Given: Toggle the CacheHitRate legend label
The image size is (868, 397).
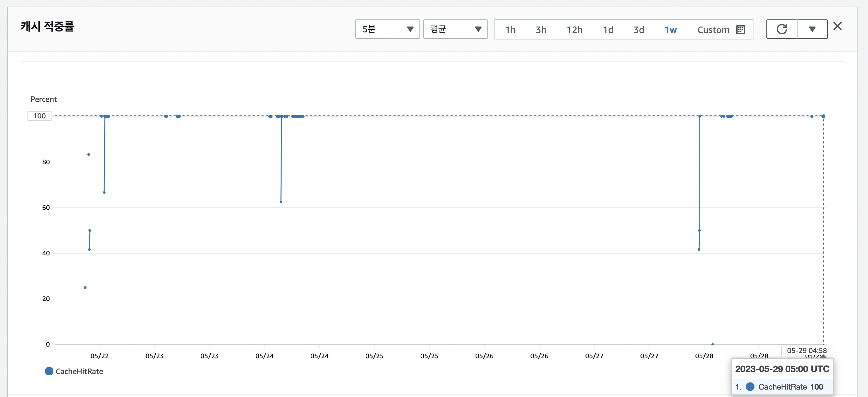Looking at the screenshot, I should coord(79,371).
